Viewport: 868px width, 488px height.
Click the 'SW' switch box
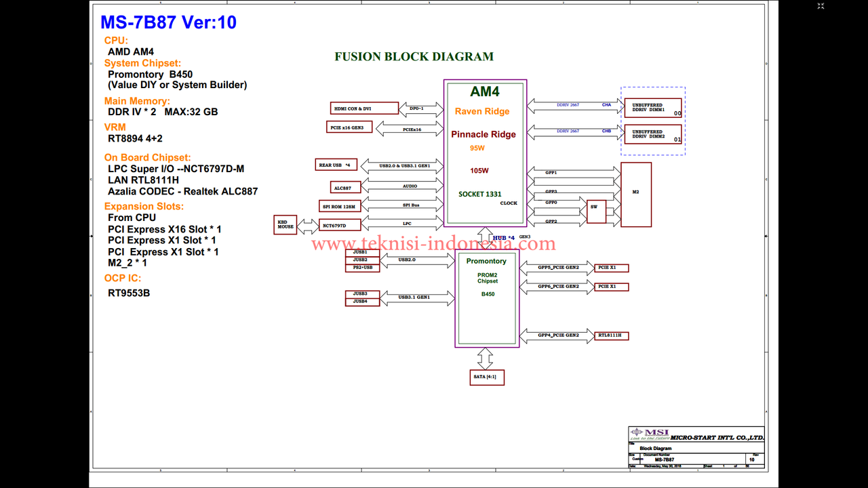click(x=596, y=211)
